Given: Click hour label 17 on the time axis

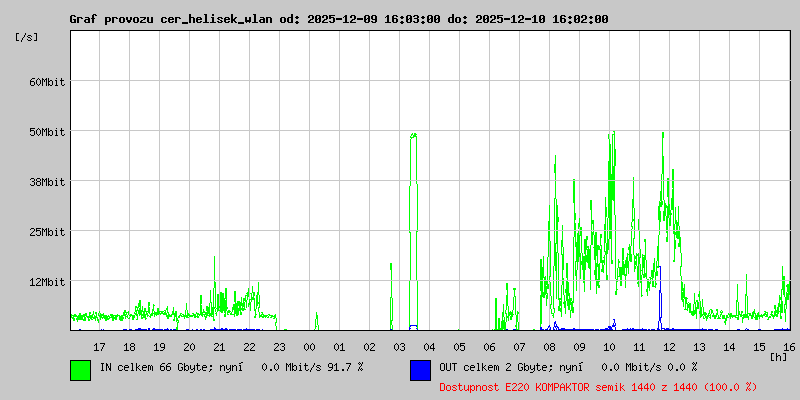Looking at the screenshot, I should click(x=99, y=347).
